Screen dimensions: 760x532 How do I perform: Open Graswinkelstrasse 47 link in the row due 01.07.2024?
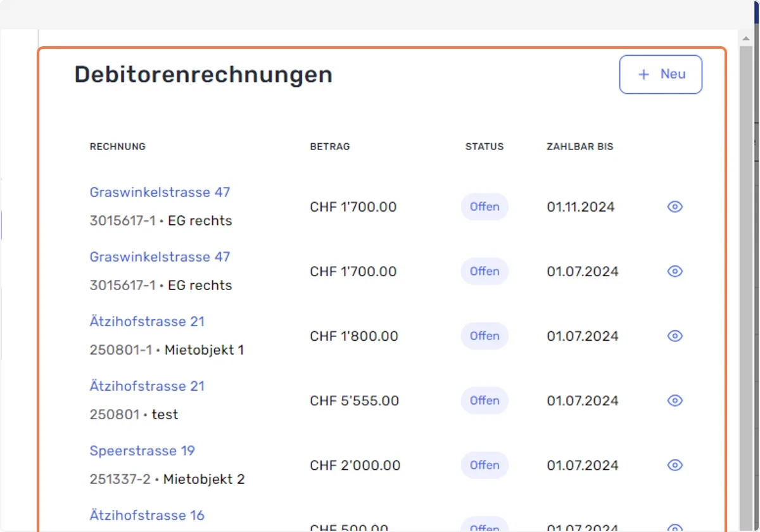pos(160,256)
